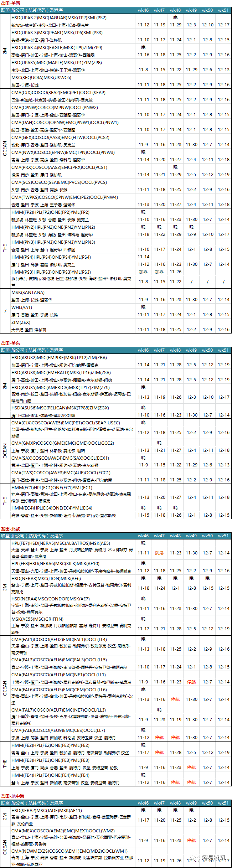Screen dimensions: 232x868
Task: Select service HSD(UPAS 2)MSC(JAGUAR)MSK(TP2)SML(PS2)
Action: 59,17
